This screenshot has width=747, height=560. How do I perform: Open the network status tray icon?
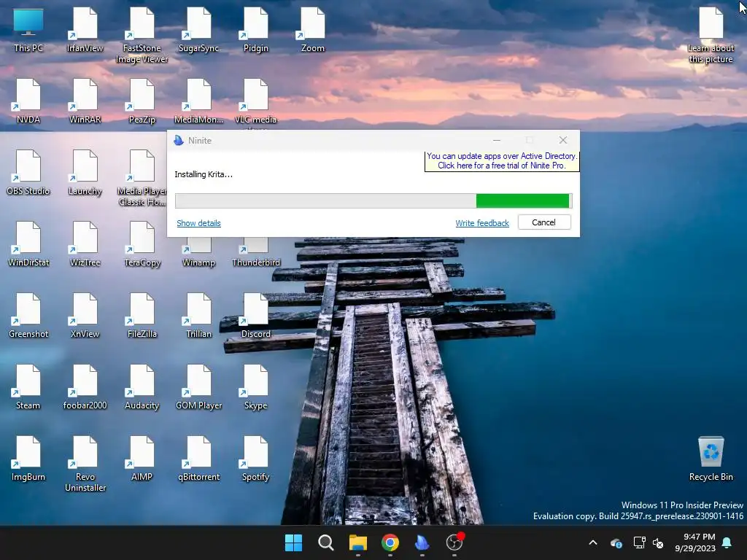639,542
